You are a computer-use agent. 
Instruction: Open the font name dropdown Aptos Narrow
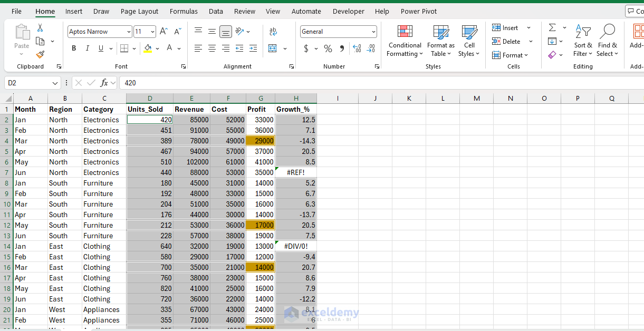[x=129, y=32]
